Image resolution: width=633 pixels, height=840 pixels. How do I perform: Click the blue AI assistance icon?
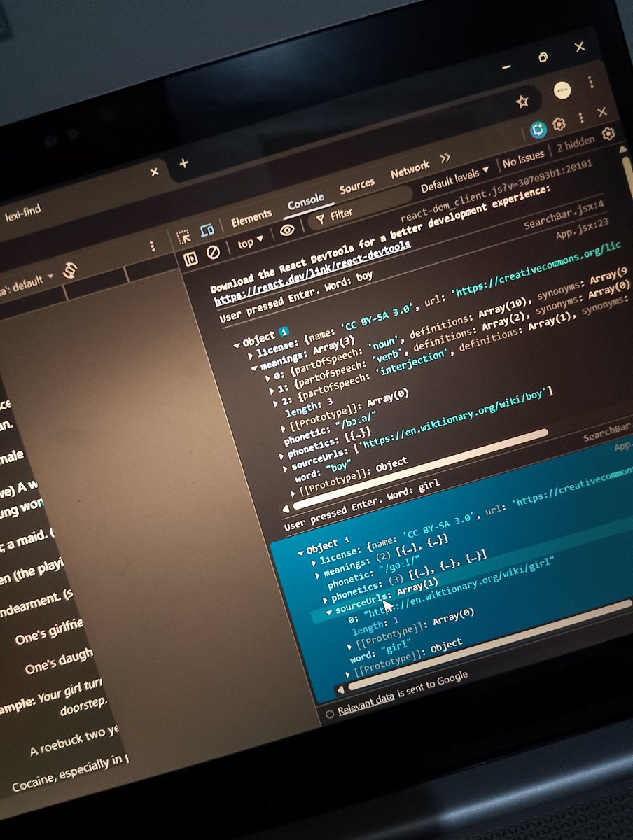(x=537, y=129)
